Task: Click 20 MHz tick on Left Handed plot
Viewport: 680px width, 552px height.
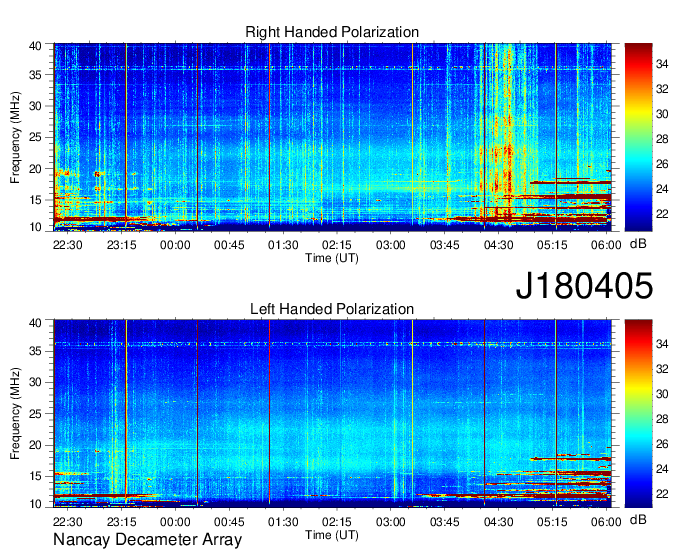Action: (x=35, y=445)
